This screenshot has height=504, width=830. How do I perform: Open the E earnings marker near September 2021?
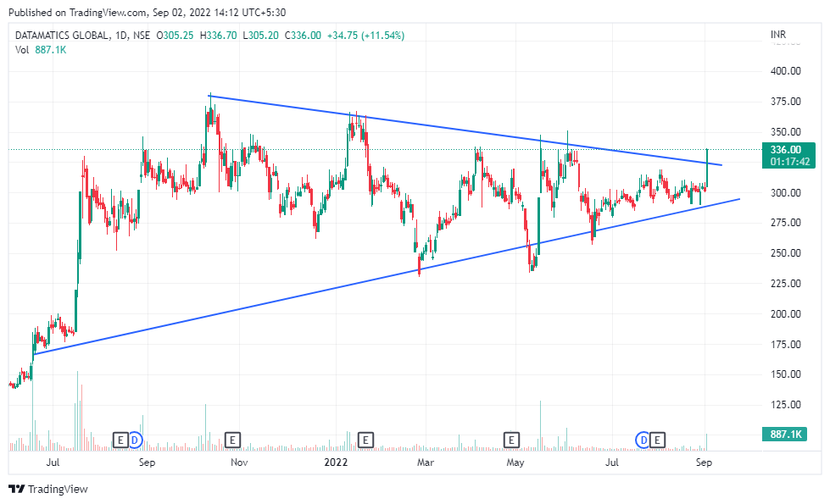click(120, 440)
